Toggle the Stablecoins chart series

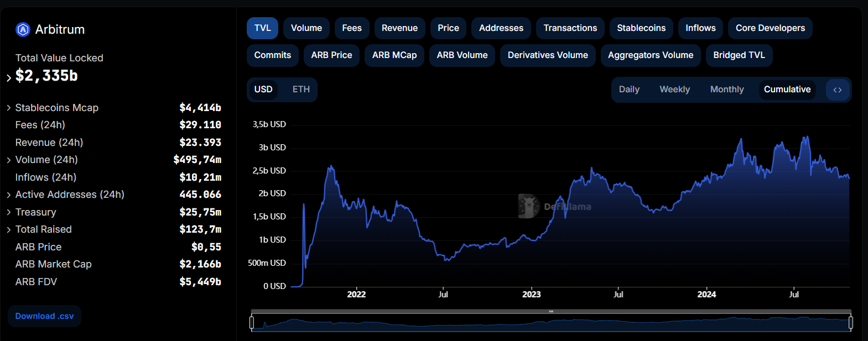(x=641, y=28)
